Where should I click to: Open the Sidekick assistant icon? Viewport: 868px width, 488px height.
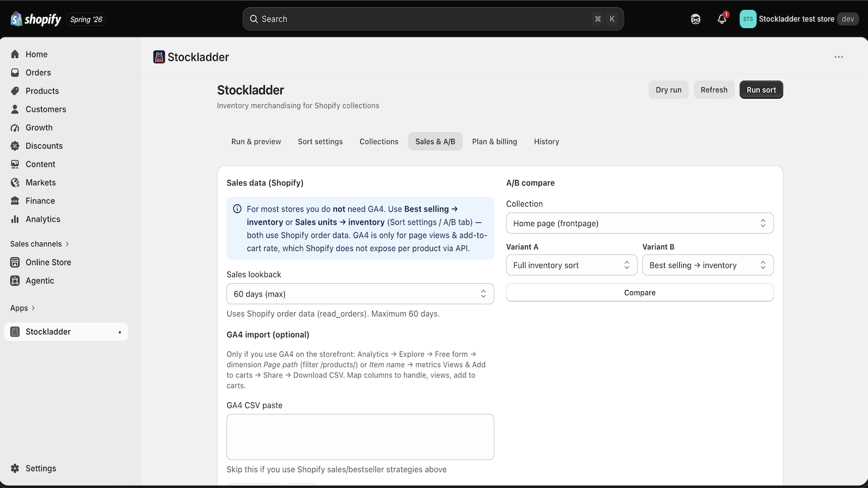coord(695,19)
